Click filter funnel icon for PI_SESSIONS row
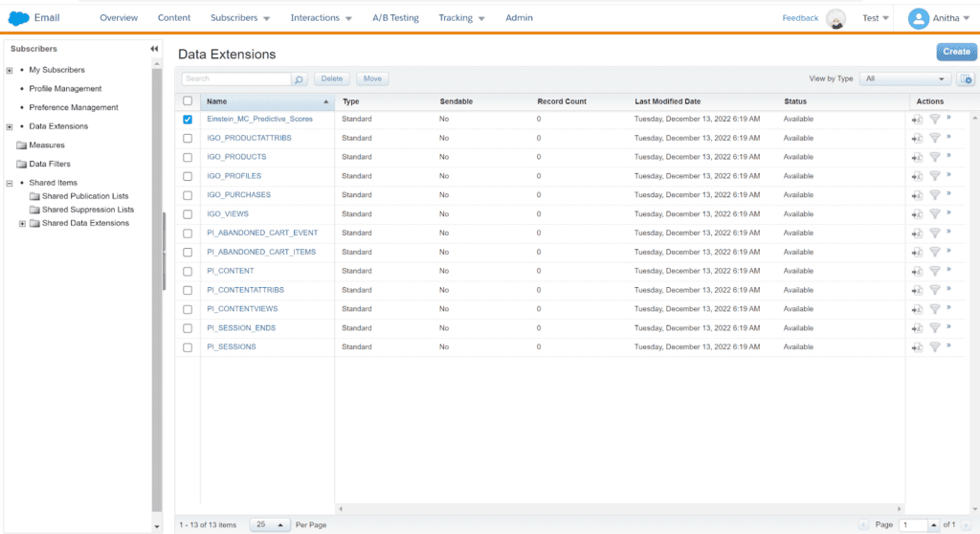Image resolution: width=980 pixels, height=534 pixels. coord(935,346)
